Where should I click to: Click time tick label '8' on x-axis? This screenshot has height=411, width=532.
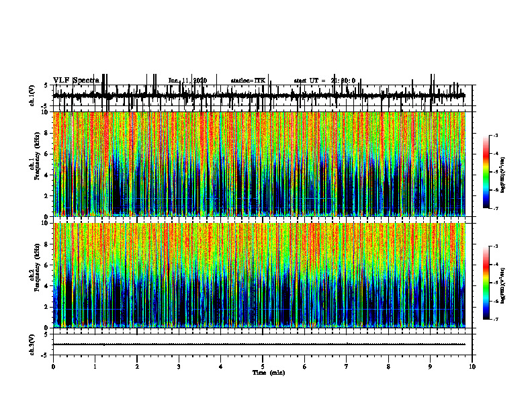[388, 367]
